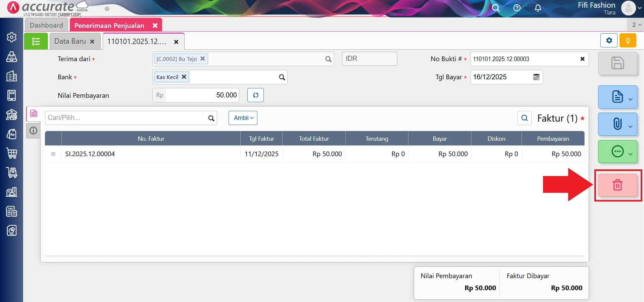This screenshot has height=302, width=644.
Task: Open the info side tab
Action: coord(33,131)
